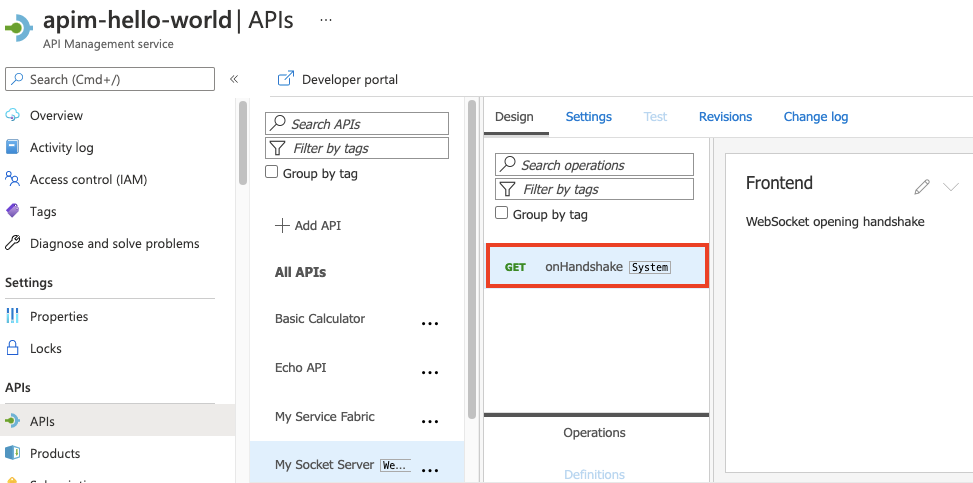Expand the Frontend chevron dropdown
Image resolution: width=973 pixels, height=483 pixels.
click(951, 186)
